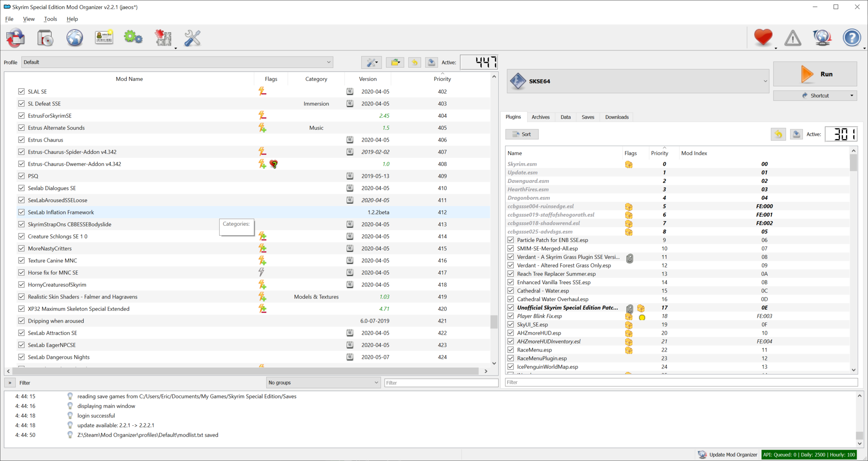This screenshot has height=461, width=868.
Task: Open the folder icon above mod list
Action: click(395, 62)
